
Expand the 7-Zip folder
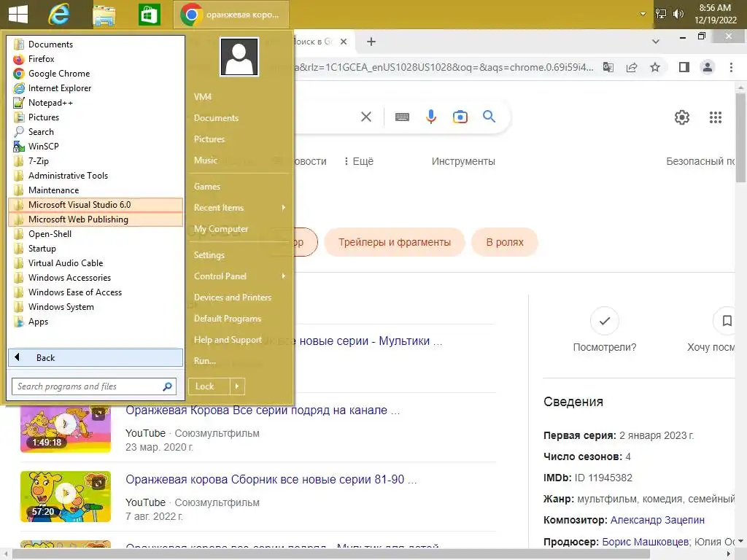pyautogui.click(x=96, y=161)
